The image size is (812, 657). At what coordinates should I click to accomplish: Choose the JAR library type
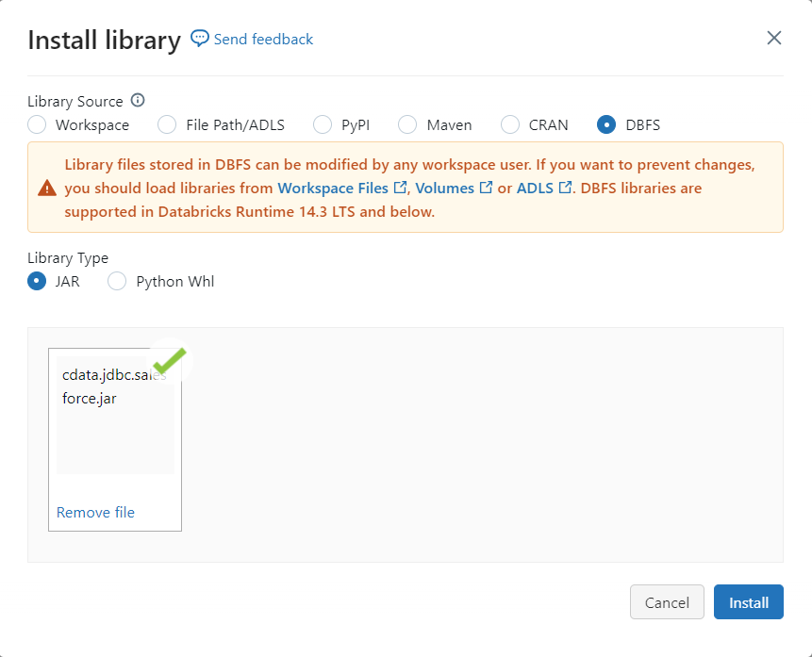[37, 281]
